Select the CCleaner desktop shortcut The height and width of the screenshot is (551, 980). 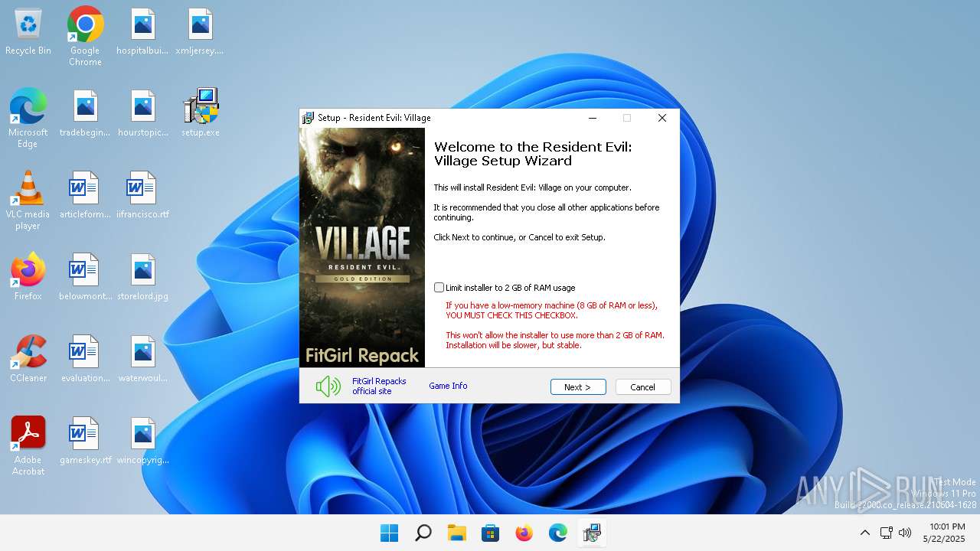click(x=28, y=360)
